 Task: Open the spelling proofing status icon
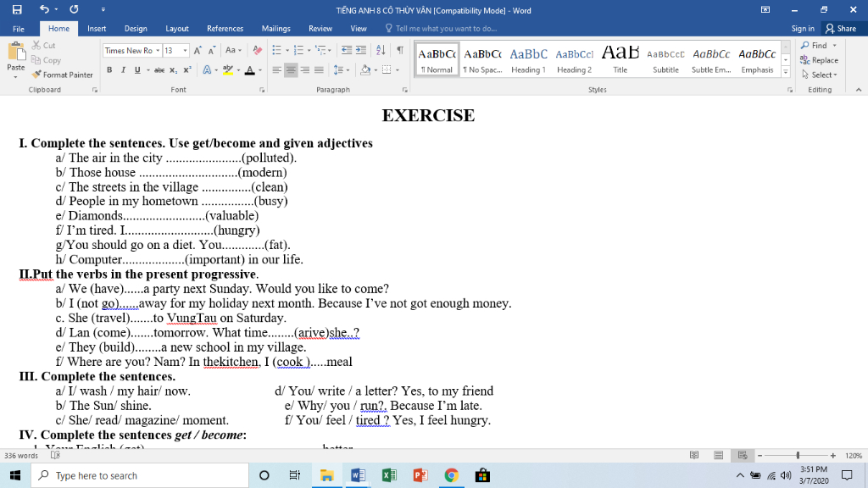(x=55, y=455)
